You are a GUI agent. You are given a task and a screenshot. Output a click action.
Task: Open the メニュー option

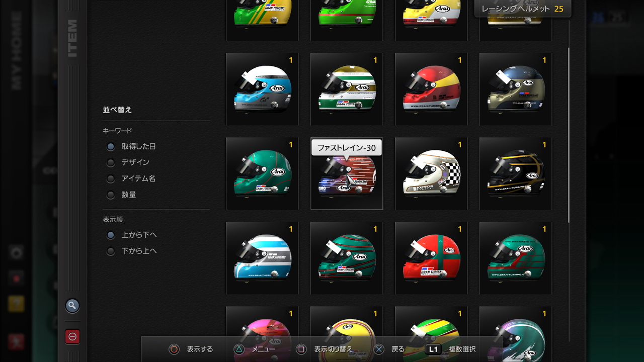coord(264,349)
